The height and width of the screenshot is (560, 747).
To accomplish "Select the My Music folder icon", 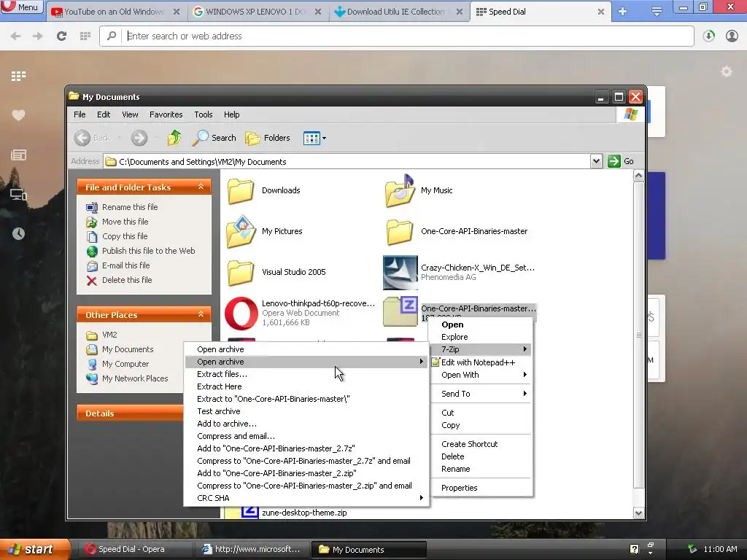I will click(x=400, y=190).
